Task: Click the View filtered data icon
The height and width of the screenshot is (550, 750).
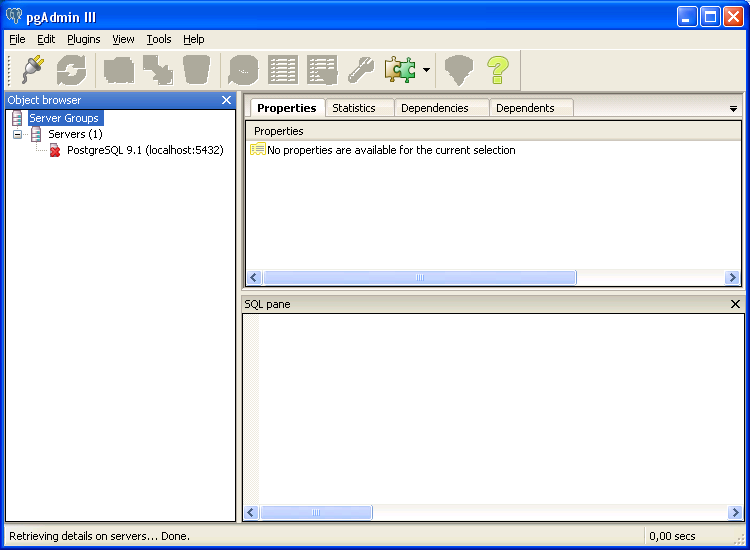Action: (x=322, y=70)
